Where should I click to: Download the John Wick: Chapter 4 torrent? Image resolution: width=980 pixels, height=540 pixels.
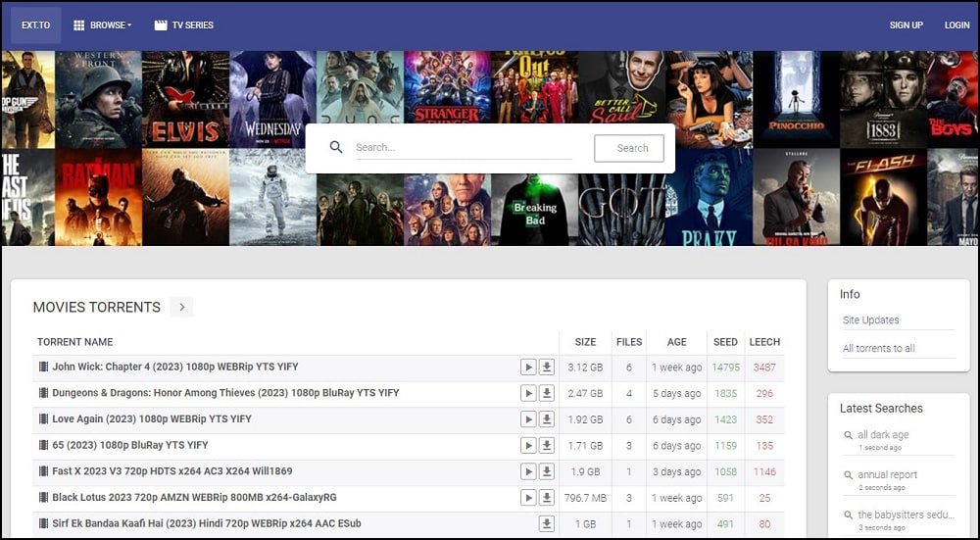(547, 368)
